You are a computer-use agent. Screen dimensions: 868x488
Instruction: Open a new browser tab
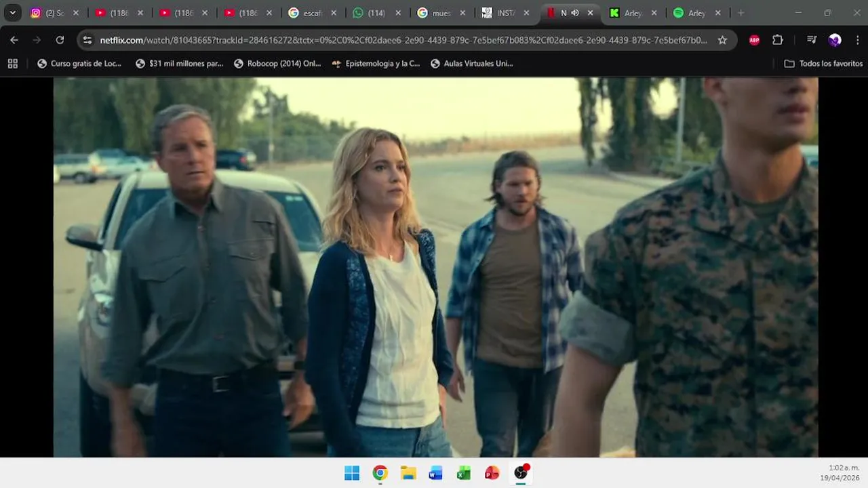click(x=741, y=13)
